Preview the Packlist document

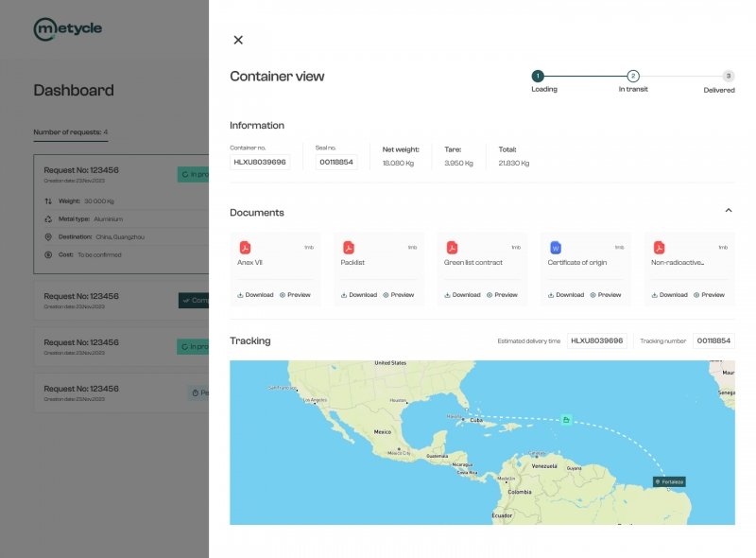coord(399,295)
